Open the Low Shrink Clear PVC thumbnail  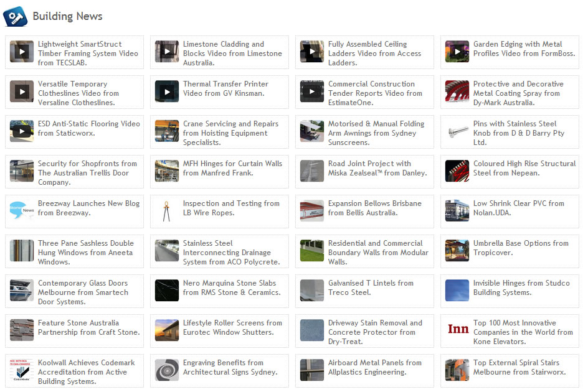pos(457,211)
